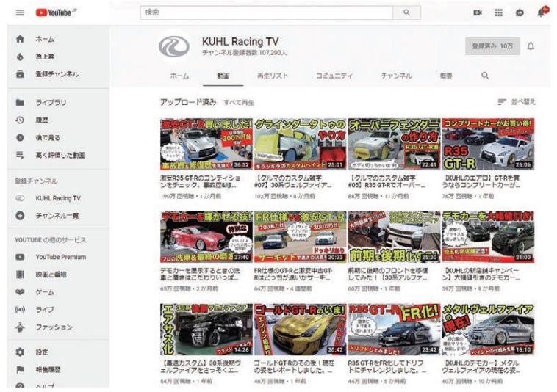Click the ホーム home icon in sidebar
The width and height of the screenshot is (557, 392).
[21, 39]
